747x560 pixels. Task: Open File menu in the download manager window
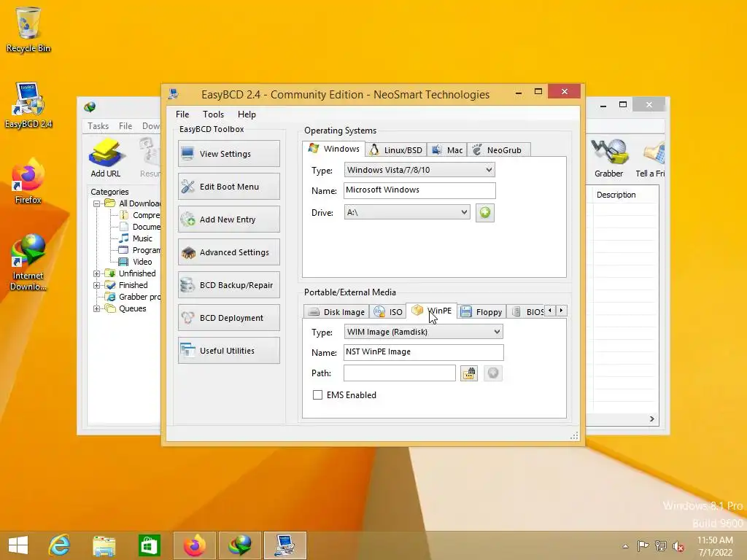tap(125, 125)
